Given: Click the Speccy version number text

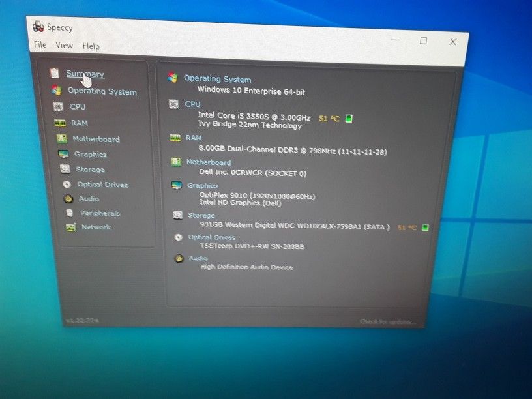Looking at the screenshot, I should 82,320.
